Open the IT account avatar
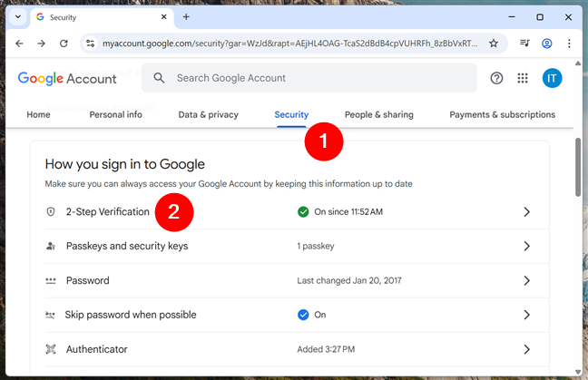Viewport: 588px width, 380px height. 552,78
